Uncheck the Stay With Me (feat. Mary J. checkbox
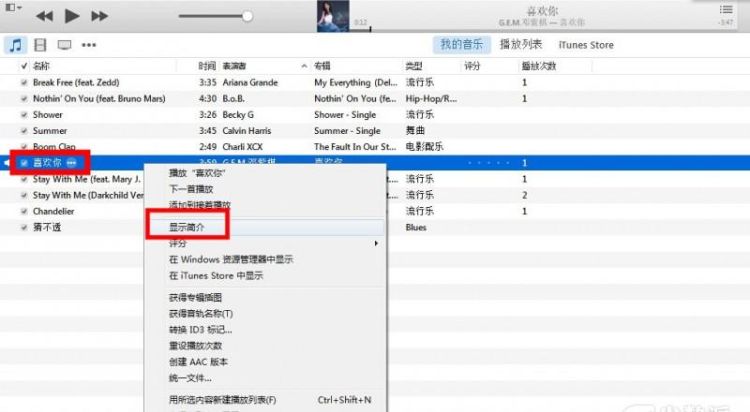 click(x=24, y=179)
